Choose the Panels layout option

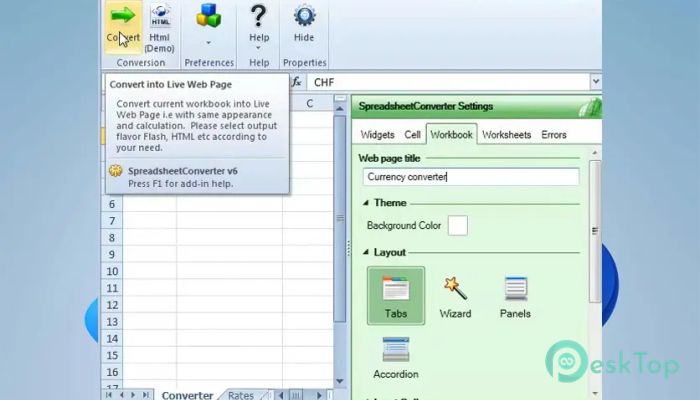click(515, 296)
